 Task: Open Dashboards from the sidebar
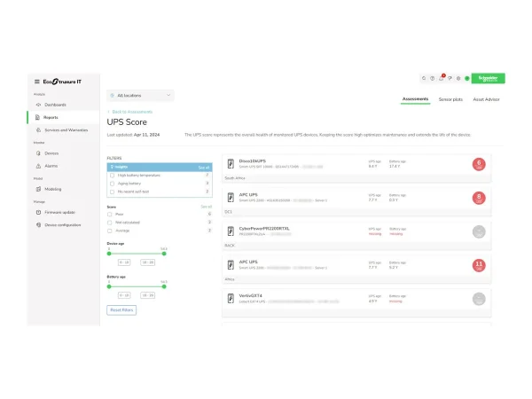(55, 105)
